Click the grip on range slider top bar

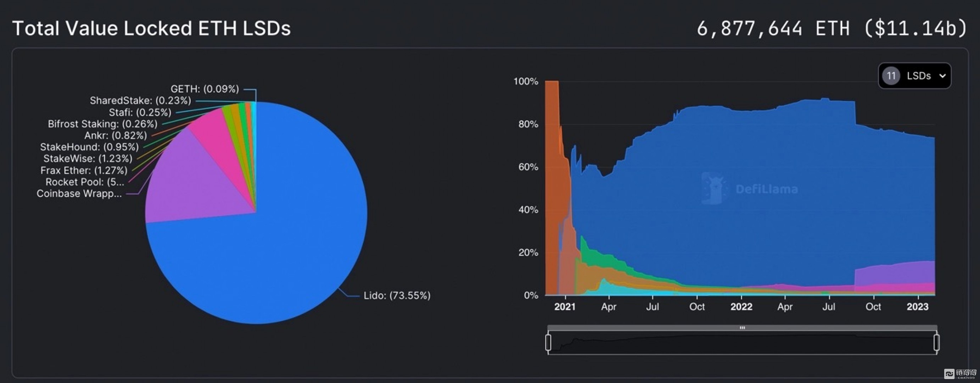point(742,327)
